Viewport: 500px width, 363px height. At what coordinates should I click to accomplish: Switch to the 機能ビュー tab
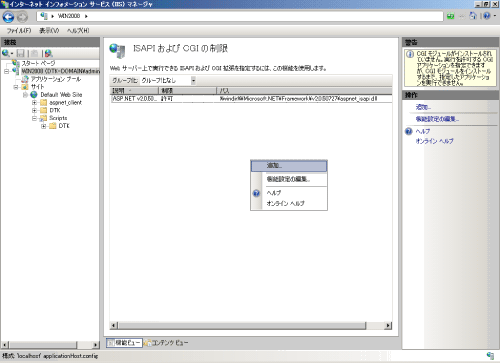pos(124,343)
